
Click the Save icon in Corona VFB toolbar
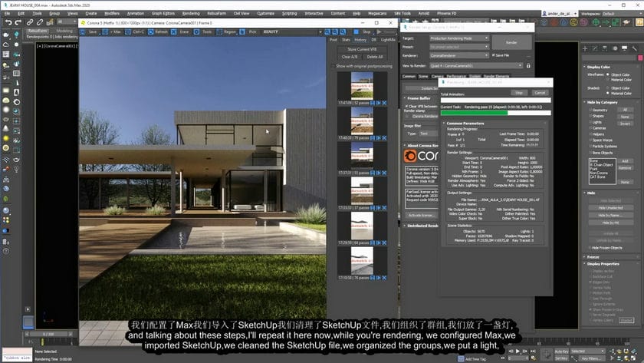click(x=83, y=31)
